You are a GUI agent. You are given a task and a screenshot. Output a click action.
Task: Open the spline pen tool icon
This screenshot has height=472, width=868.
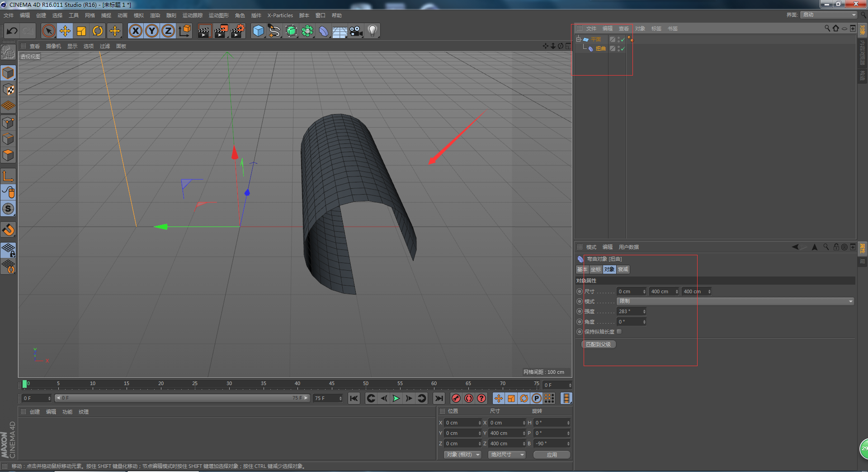point(274,31)
